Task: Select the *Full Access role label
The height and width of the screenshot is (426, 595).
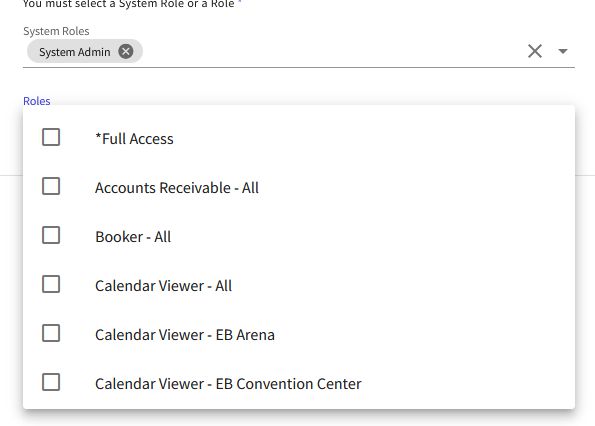Action: pyautogui.click(x=134, y=139)
